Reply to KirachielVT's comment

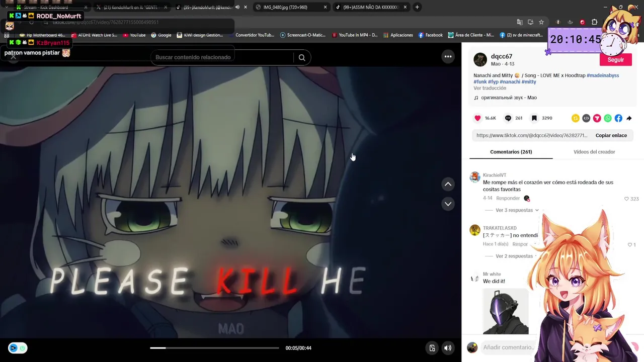[508, 198]
